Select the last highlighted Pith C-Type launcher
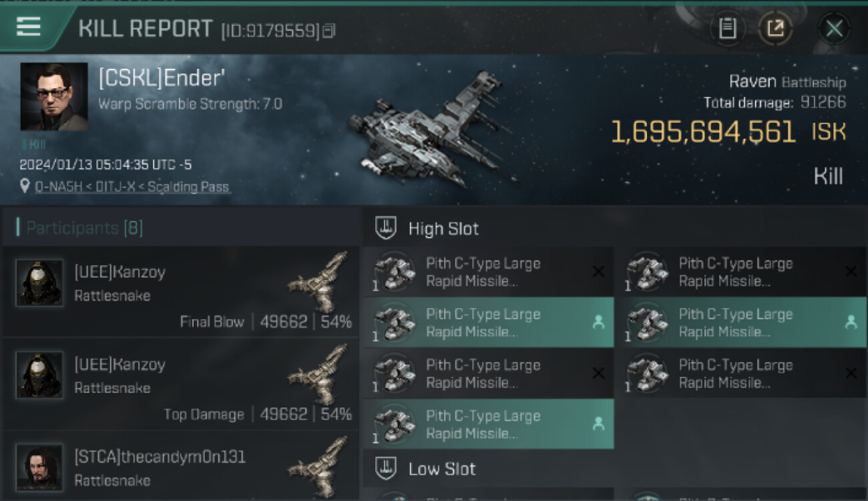 click(489, 424)
